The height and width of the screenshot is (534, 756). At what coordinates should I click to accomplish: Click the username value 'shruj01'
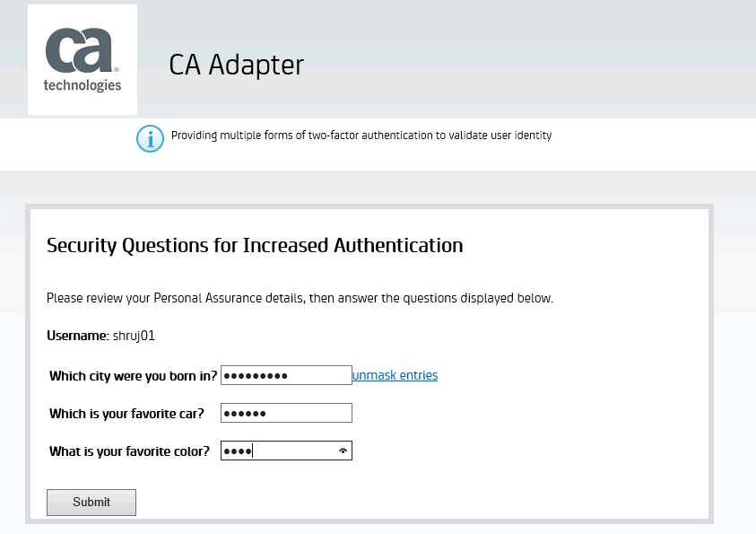(x=134, y=336)
